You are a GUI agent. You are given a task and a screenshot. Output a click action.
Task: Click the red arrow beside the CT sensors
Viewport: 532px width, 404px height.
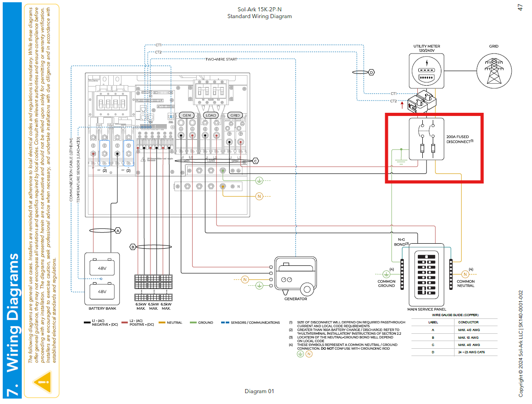[x=402, y=105]
